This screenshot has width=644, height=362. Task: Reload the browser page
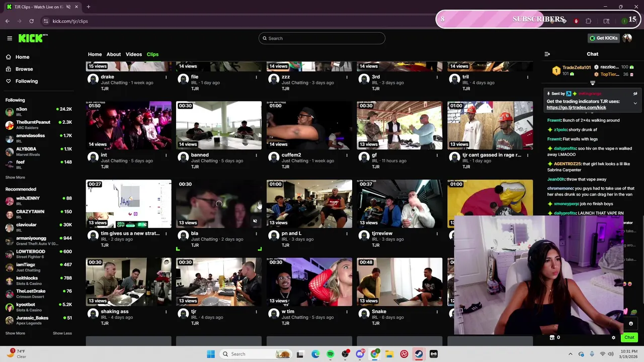pyautogui.click(x=31, y=21)
